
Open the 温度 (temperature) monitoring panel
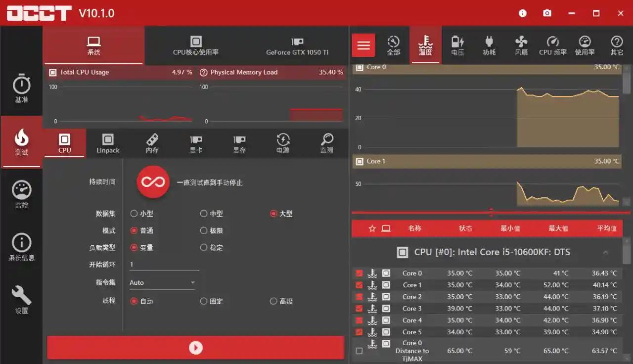tap(425, 45)
